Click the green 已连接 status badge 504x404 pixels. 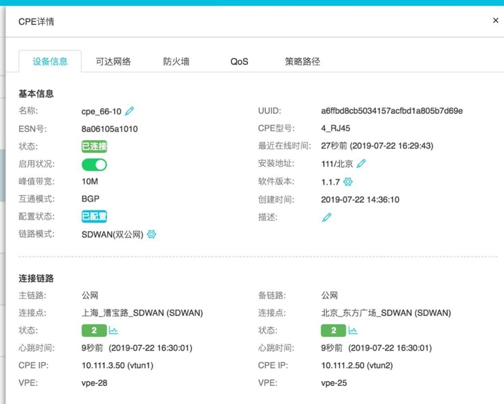pos(94,146)
